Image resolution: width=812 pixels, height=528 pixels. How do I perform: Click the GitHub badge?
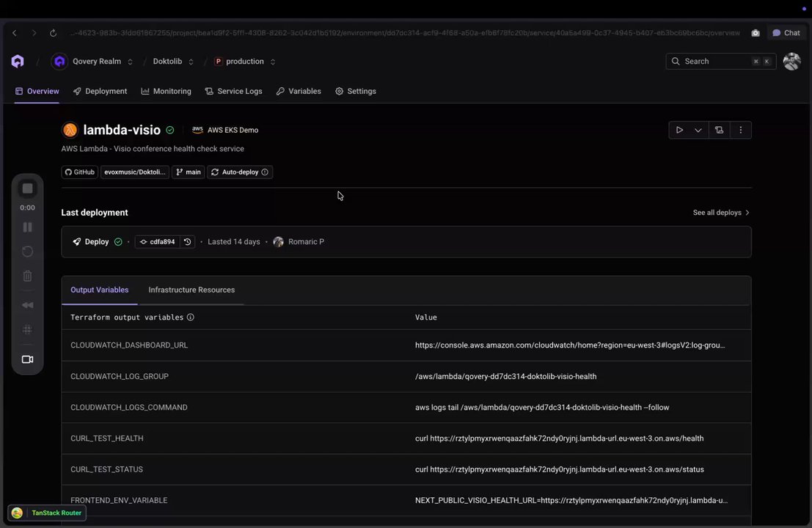tap(80, 172)
